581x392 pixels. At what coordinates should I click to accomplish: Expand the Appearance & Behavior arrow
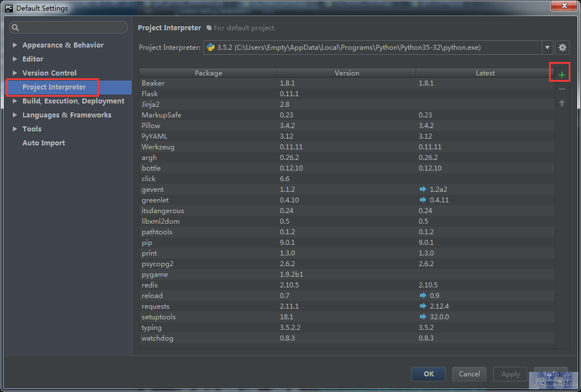coord(15,45)
